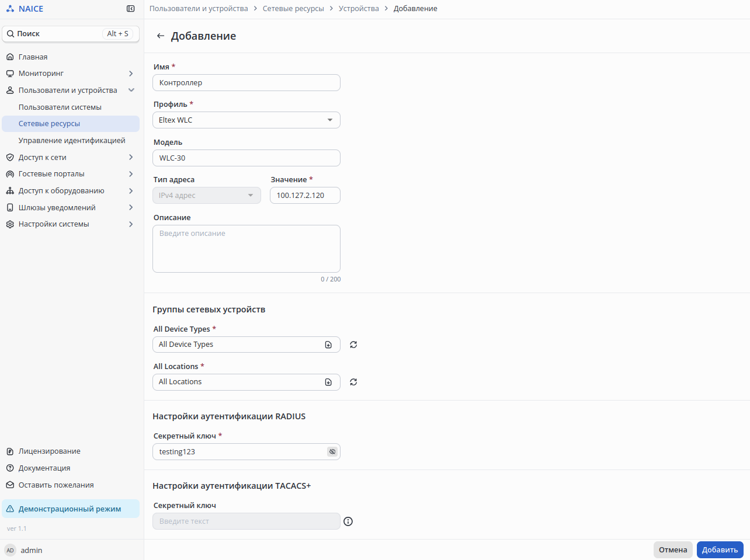Go to Управление идентификацией

(72, 141)
